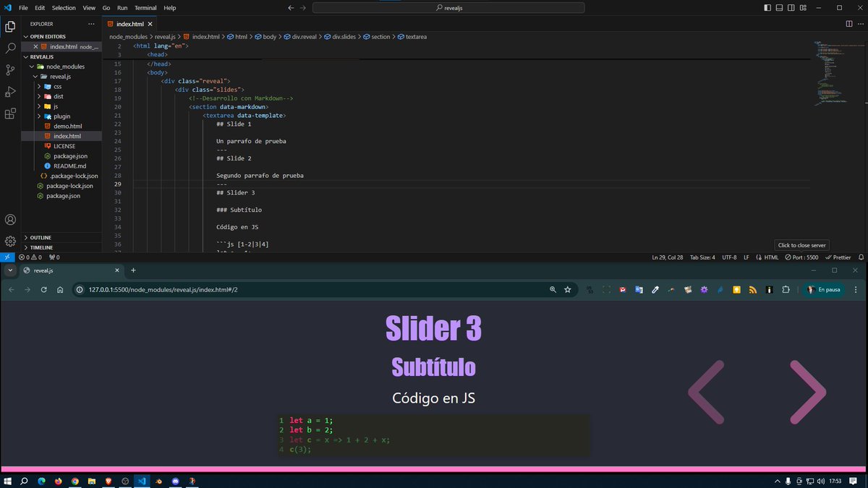
Task: Click the Prettier status bar item
Action: click(838, 257)
